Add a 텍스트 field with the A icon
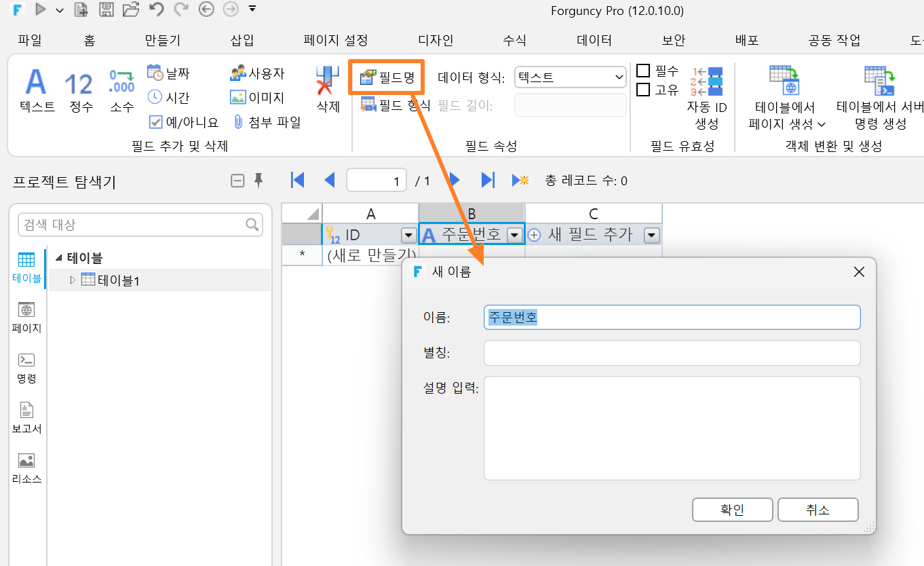 (x=37, y=90)
